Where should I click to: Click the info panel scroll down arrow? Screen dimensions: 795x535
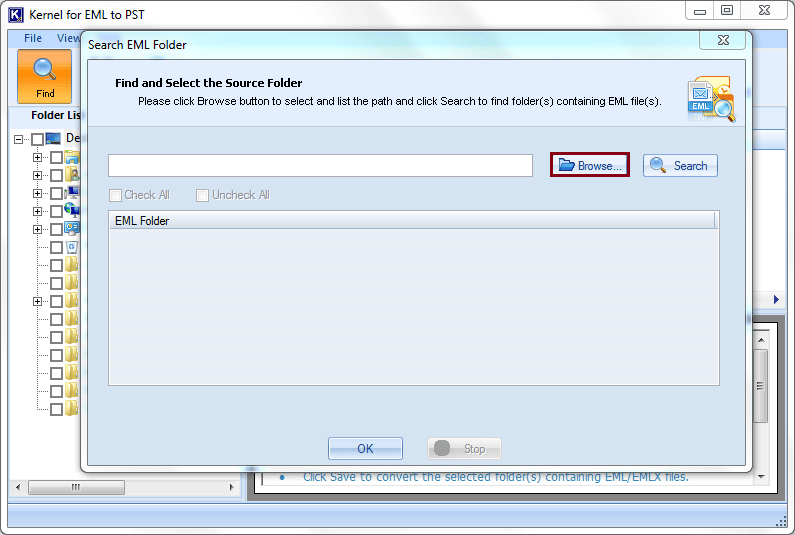[761, 477]
